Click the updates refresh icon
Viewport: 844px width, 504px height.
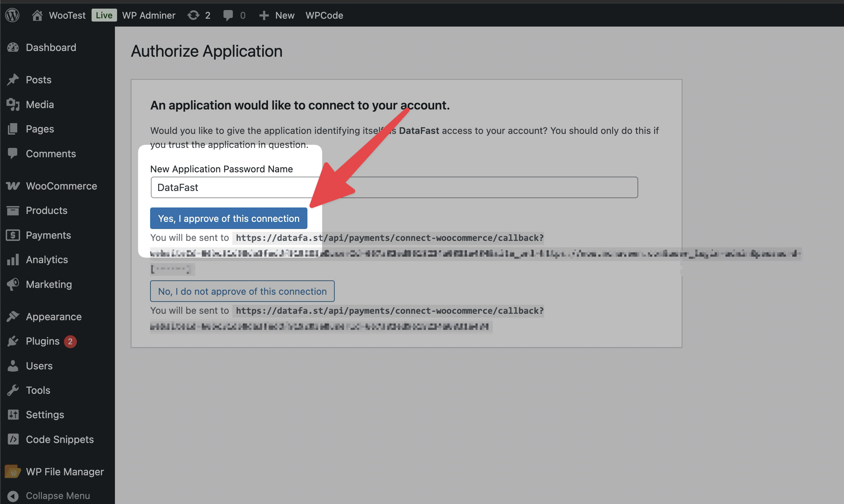[193, 15]
